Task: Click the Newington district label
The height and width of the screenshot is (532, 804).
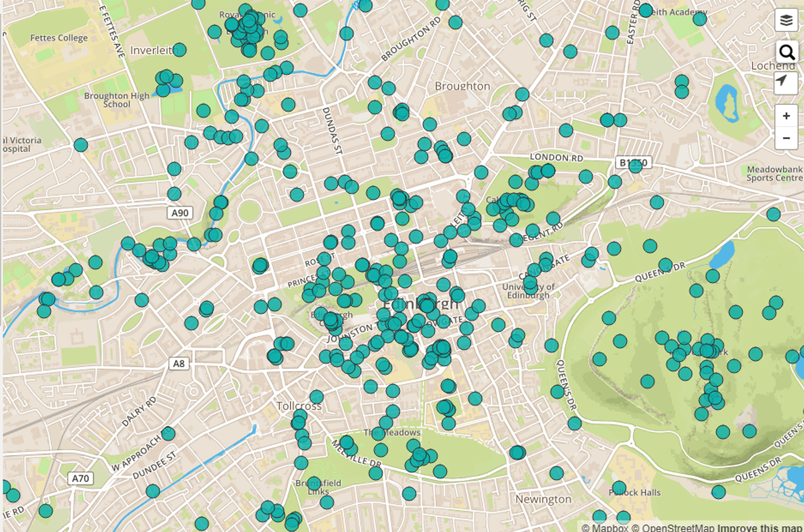Action: (543, 499)
